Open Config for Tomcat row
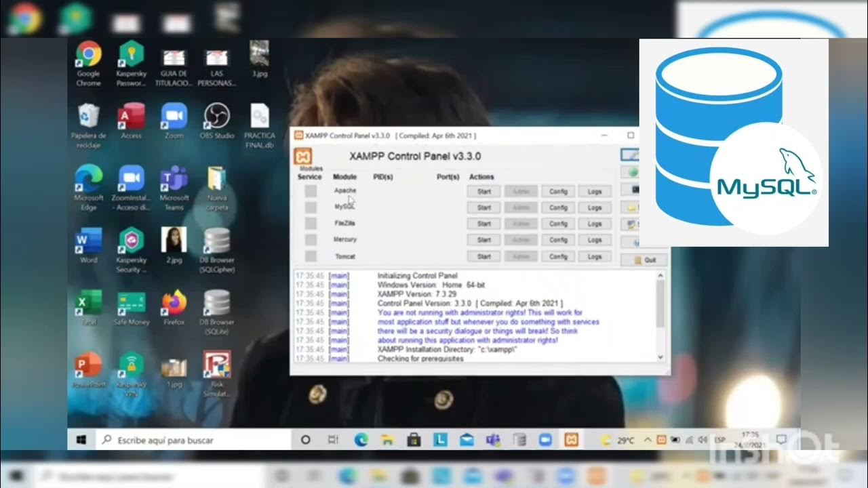This screenshot has width=868, height=488. point(558,257)
